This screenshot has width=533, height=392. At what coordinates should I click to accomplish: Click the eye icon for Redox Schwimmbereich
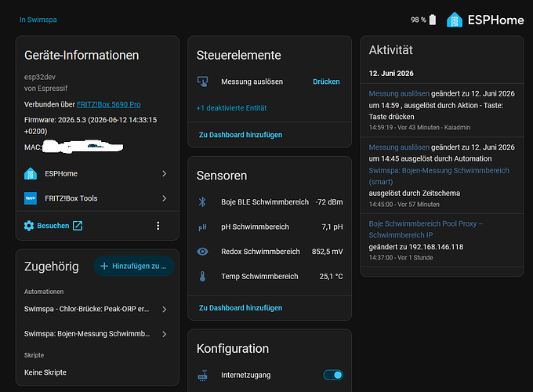tap(202, 252)
